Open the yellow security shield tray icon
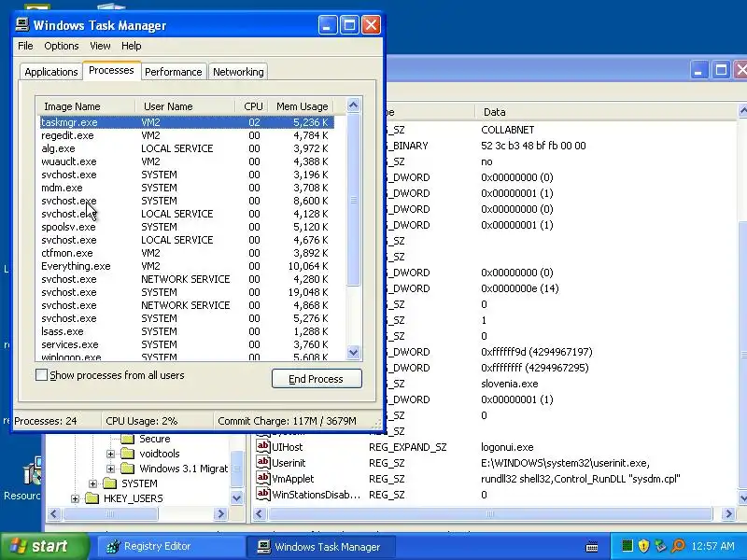 click(643, 546)
